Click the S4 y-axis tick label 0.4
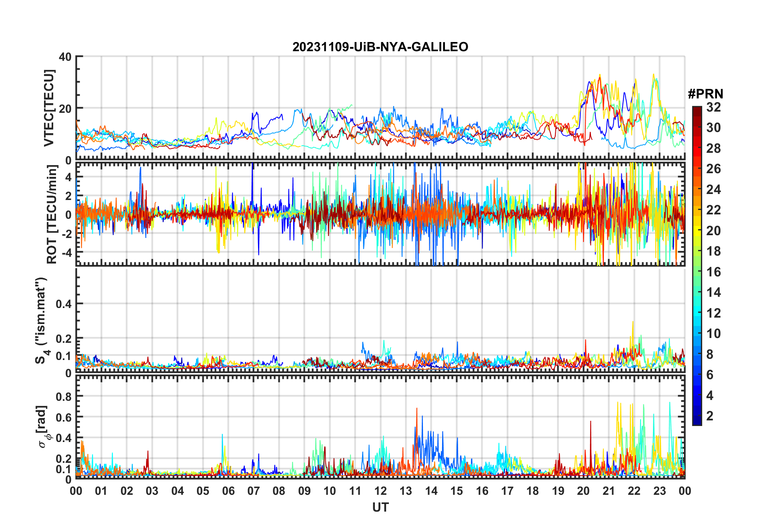Image resolution: width=761 pixels, height=532 pixels. pyautogui.click(x=64, y=304)
